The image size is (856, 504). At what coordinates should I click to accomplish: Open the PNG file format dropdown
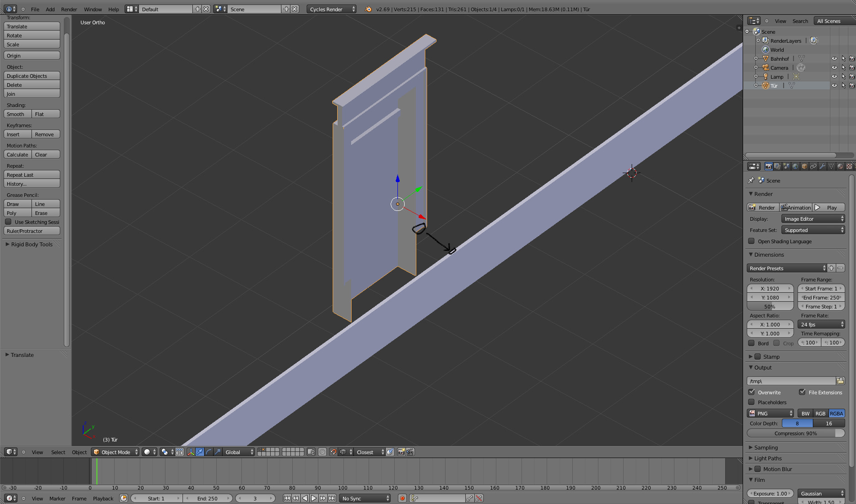pyautogui.click(x=771, y=414)
